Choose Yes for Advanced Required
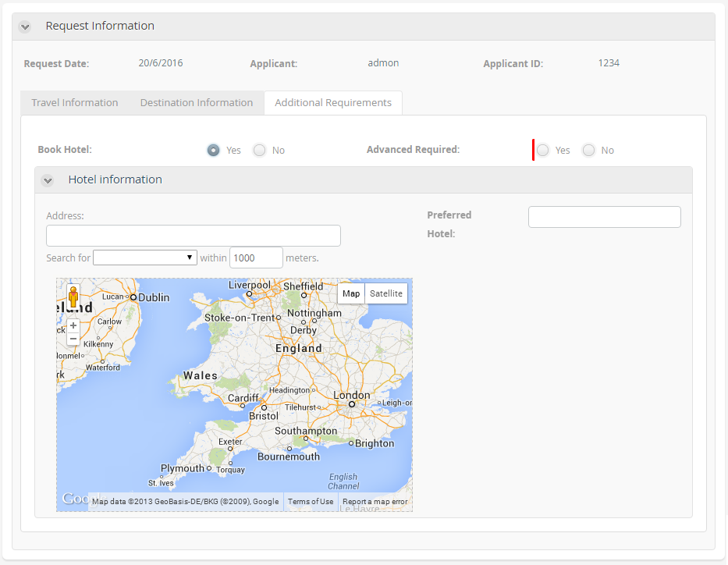The image size is (728, 565). [542, 150]
